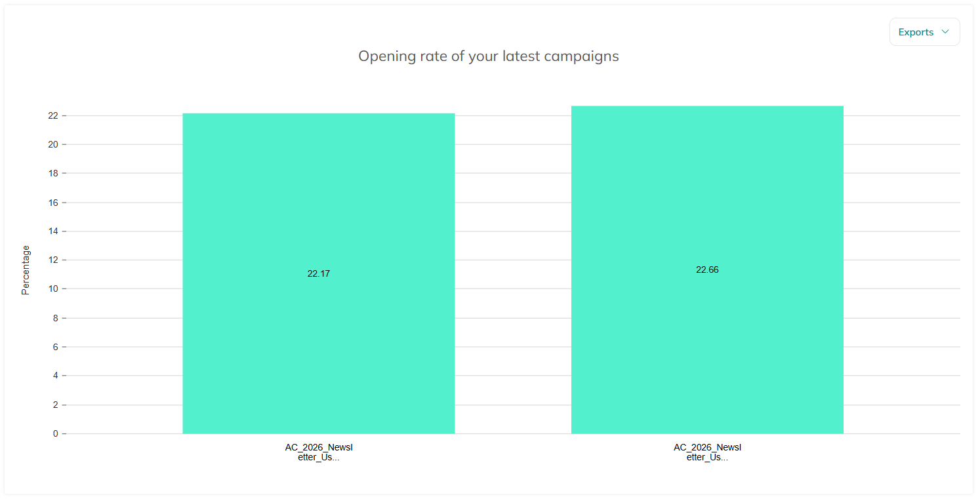Click the 22.17 value label
980x499 pixels.
click(319, 273)
